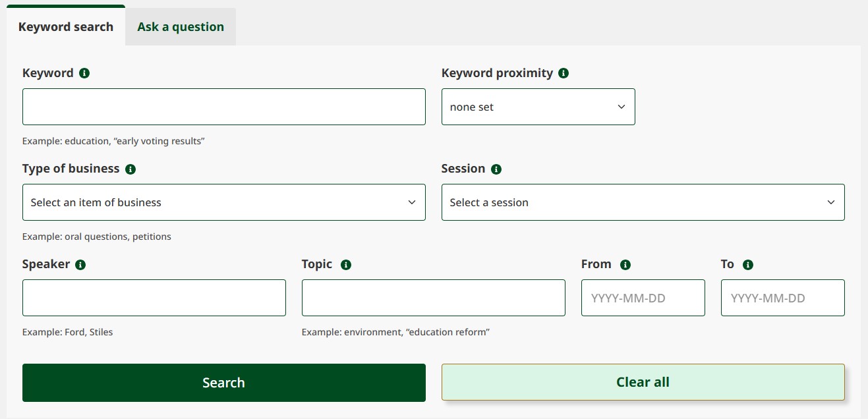
Task: Click the info icon beside To
Action: 747,265
